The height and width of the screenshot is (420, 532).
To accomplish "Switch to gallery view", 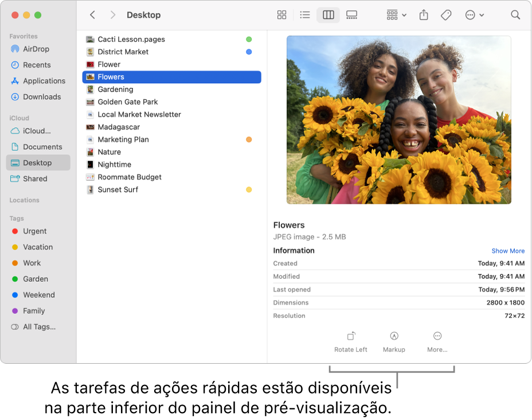I will point(351,15).
